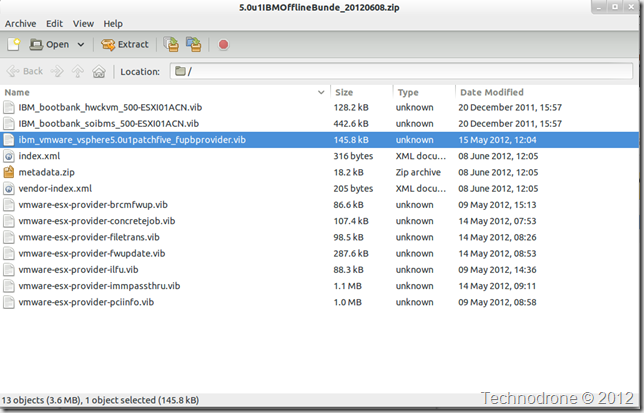The height and width of the screenshot is (413, 644).
Task: Click the Open archive button
Action: (x=49, y=44)
